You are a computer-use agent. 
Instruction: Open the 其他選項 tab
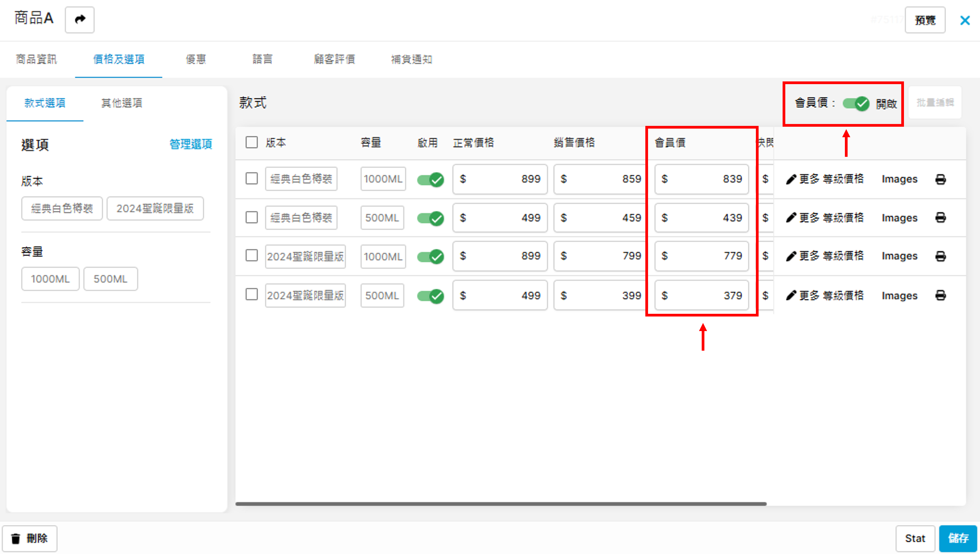(x=121, y=103)
